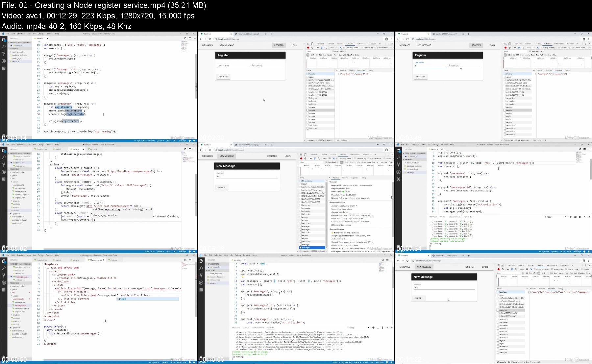Click REGISTER nav button in 00:11:22 frame
The width and height of the screenshot is (592, 364).
(x=469, y=267)
